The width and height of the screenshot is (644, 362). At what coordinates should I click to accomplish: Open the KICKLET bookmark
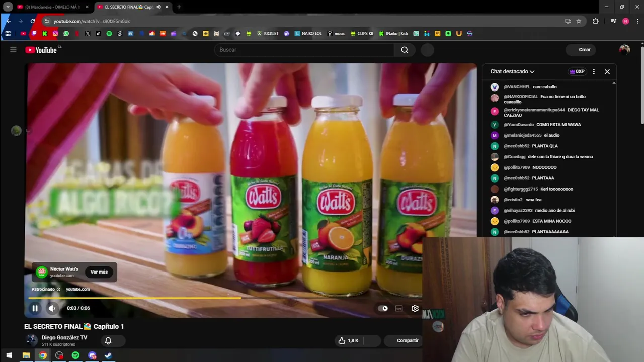[268, 34]
